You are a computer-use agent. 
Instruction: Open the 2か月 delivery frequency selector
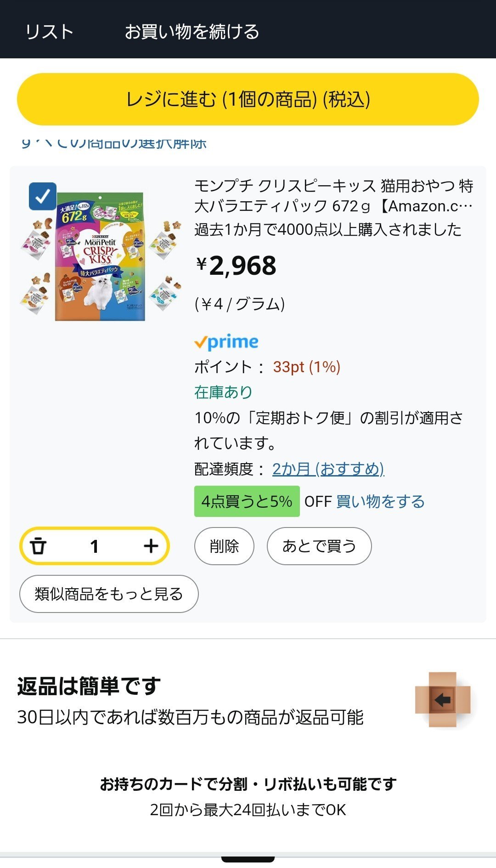click(x=328, y=469)
